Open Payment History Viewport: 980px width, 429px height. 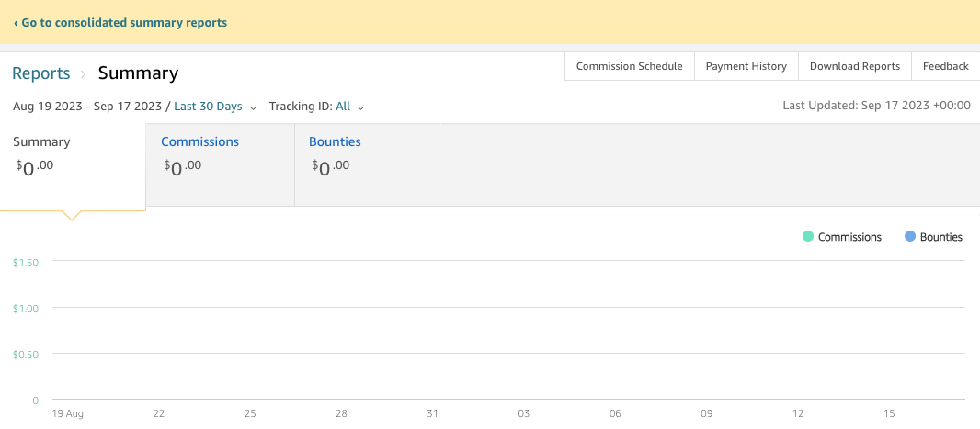[746, 66]
